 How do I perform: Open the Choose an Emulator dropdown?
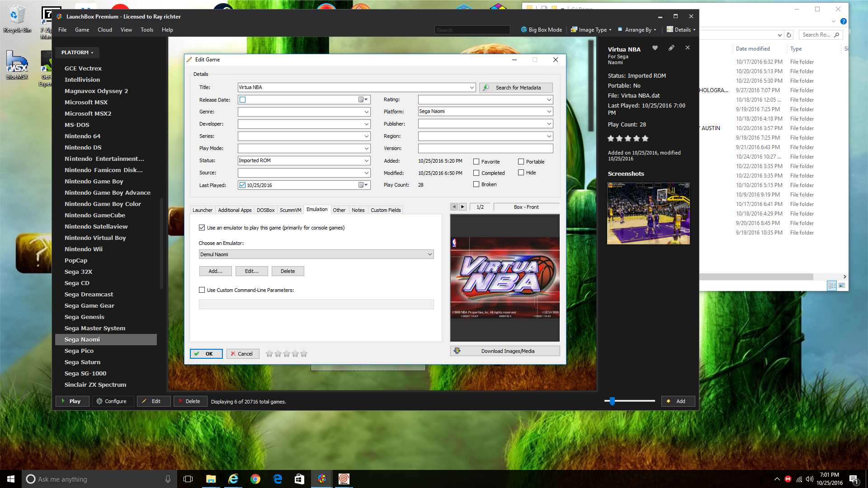coord(316,254)
